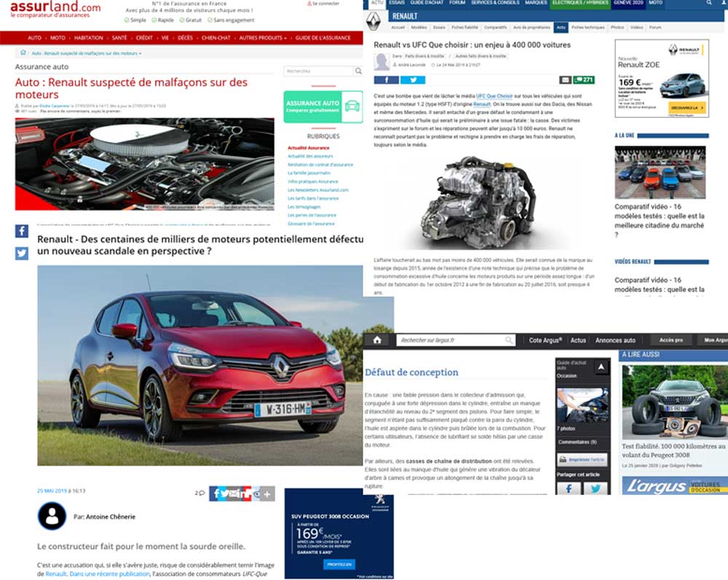The width and height of the screenshot is (728, 580).
Task: Open the Cote Argus link
Action: click(545, 340)
